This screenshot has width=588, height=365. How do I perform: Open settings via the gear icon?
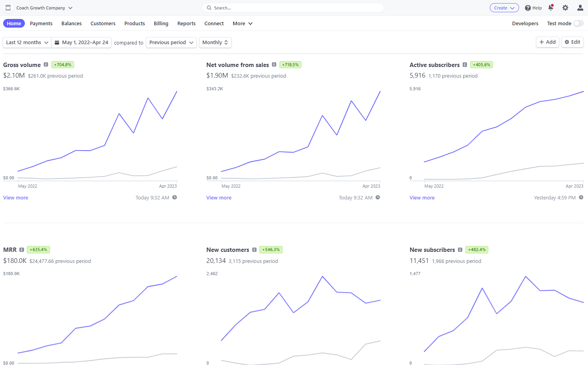[565, 7]
